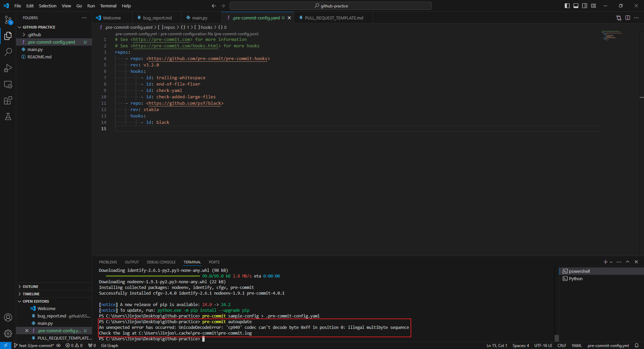
Task: Open Explorer Views and More Actions ellipsis
Action: pos(84,18)
